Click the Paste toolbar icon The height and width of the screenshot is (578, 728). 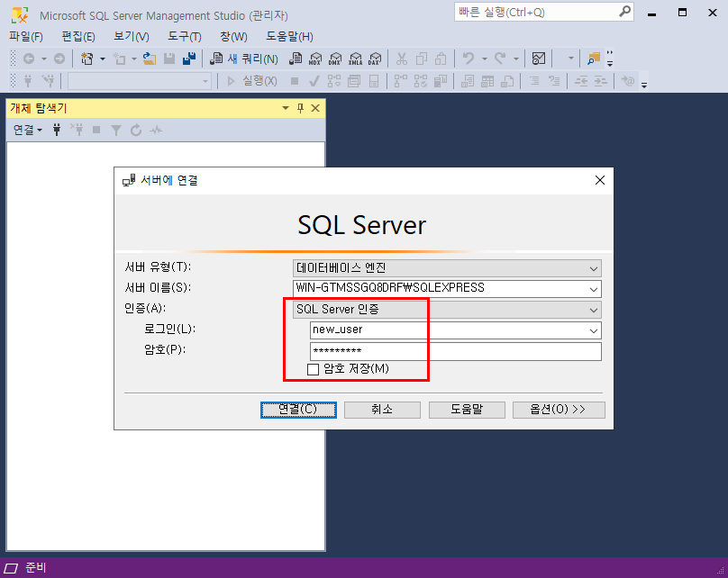(441, 59)
